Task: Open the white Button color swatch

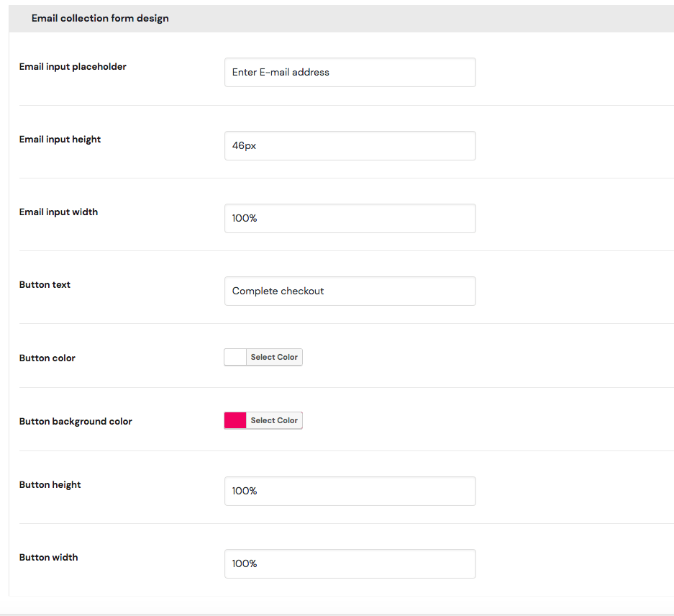Action: 236,358
